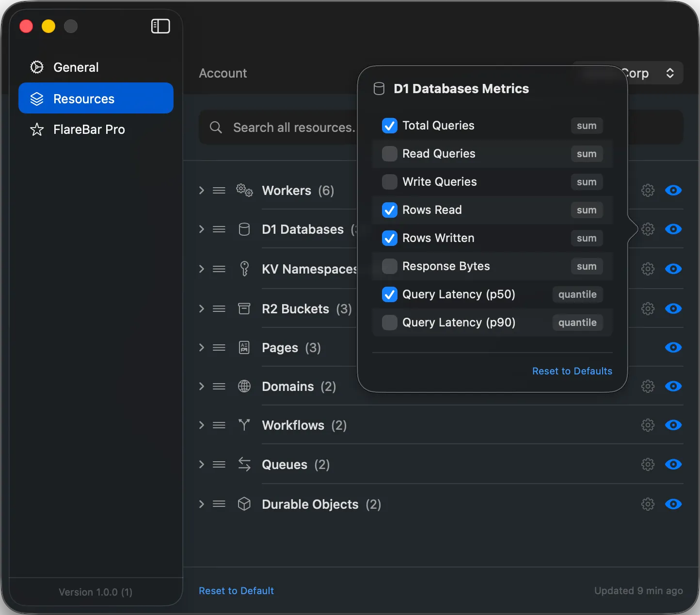This screenshot has width=700, height=615.
Task: Click the search magnifier icon
Action: point(216,128)
